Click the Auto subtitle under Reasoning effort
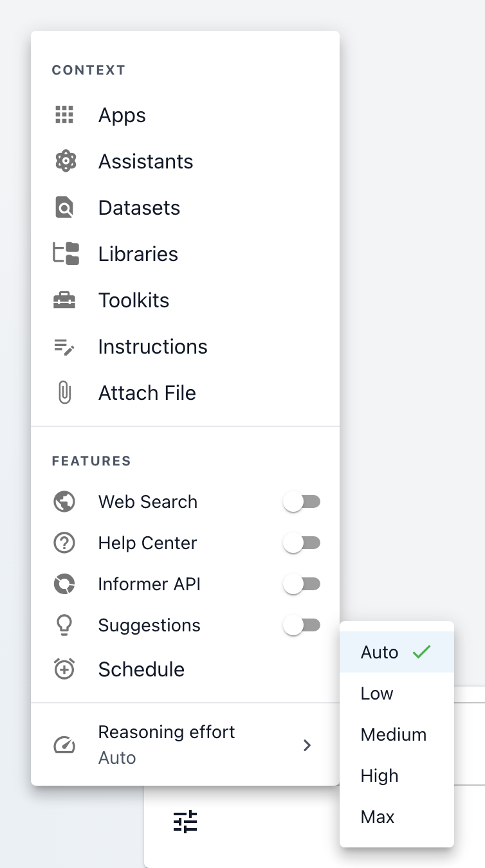The height and width of the screenshot is (868, 485). coord(117,757)
